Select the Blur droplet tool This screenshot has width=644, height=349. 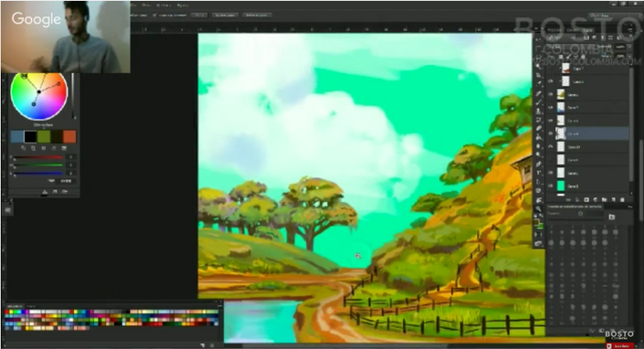pos(538,145)
